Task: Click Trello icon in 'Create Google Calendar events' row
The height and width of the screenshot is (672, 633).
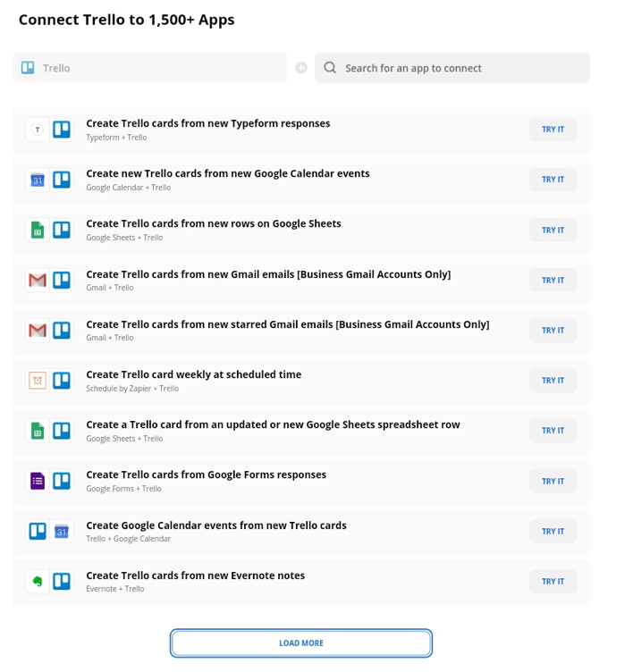Action: click(38, 532)
